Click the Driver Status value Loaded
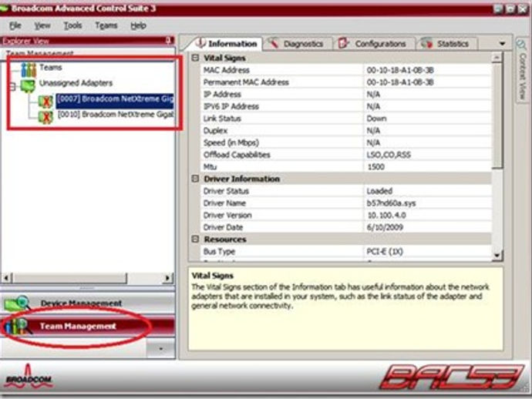Viewport: 532px width, 399px height. point(379,191)
